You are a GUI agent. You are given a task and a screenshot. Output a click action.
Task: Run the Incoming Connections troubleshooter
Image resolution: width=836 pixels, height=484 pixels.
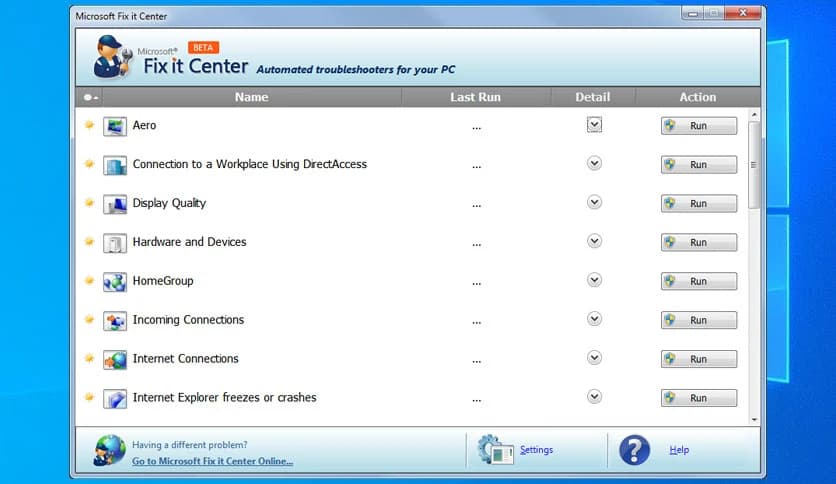(x=698, y=320)
